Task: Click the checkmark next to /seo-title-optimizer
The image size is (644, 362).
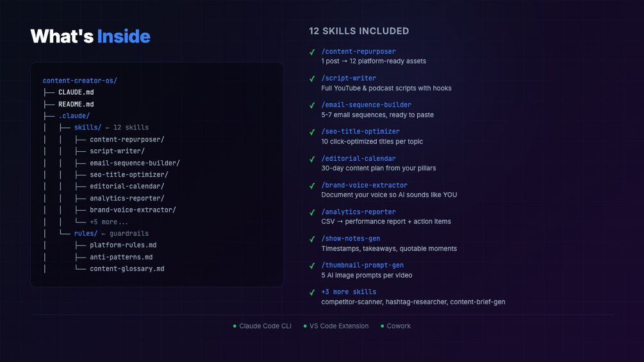Action: pos(312,132)
